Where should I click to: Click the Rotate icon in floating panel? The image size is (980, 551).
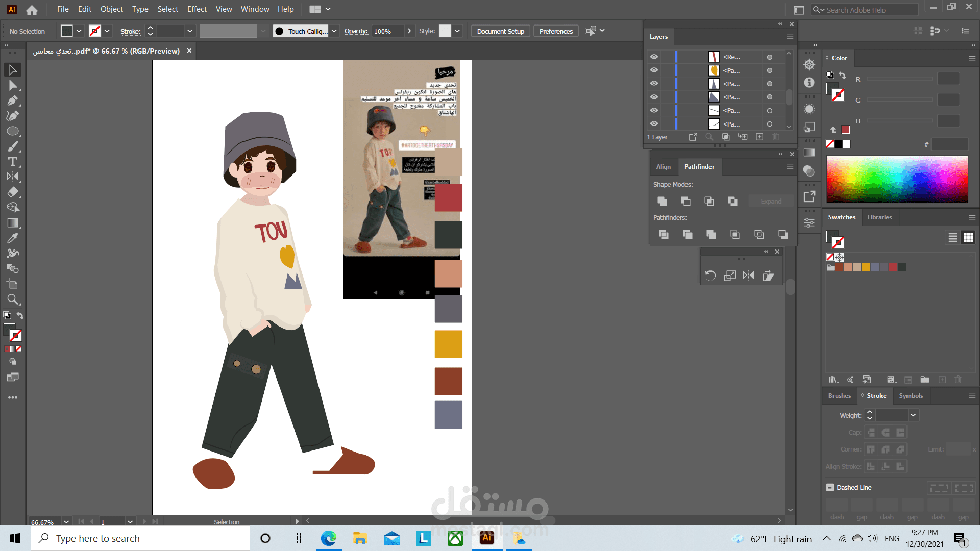pos(710,275)
